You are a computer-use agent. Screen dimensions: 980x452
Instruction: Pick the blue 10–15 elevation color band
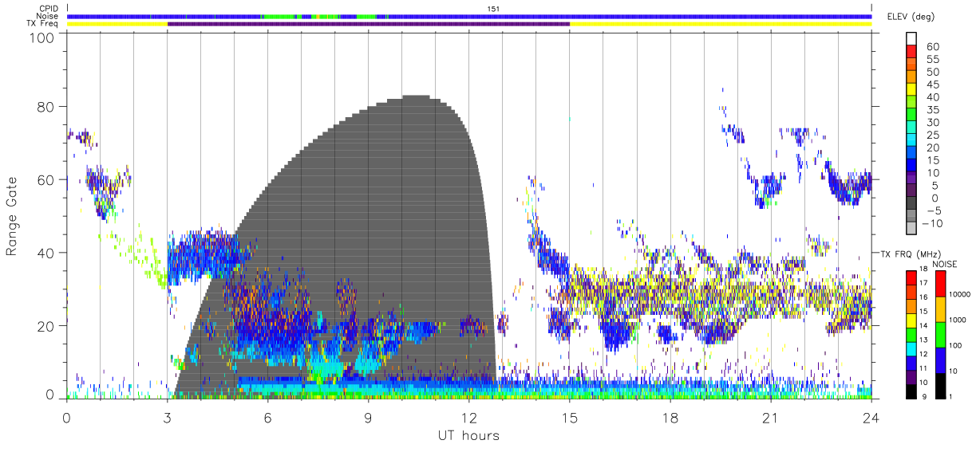(x=910, y=167)
